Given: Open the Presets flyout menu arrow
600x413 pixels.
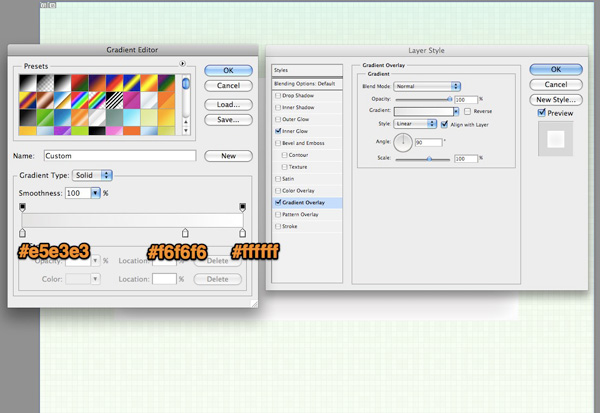Looking at the screenshot, I should coord(183,64).
